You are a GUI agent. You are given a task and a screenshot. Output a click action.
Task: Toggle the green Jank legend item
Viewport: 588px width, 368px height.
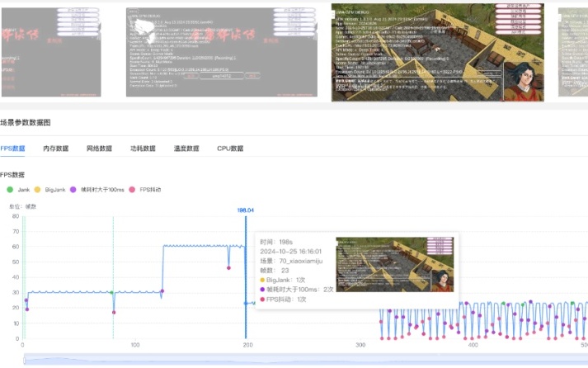[x=18, y=190]
